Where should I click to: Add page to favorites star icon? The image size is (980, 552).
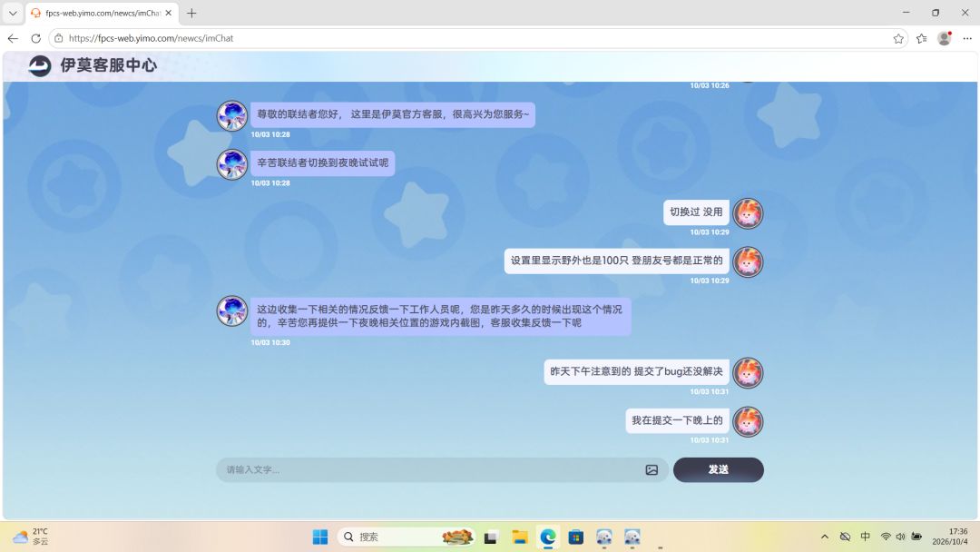tap(898, 38)
